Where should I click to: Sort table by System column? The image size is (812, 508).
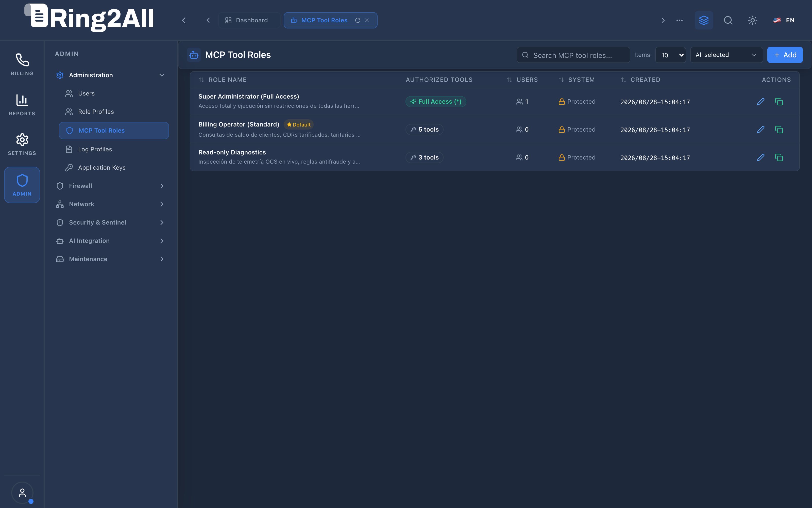pos(577,80)
